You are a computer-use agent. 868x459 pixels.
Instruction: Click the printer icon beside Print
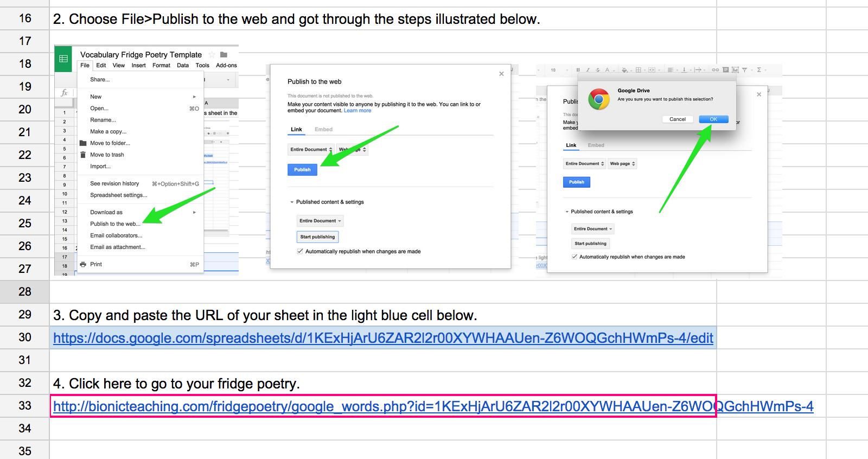click(x=83, y=264)
